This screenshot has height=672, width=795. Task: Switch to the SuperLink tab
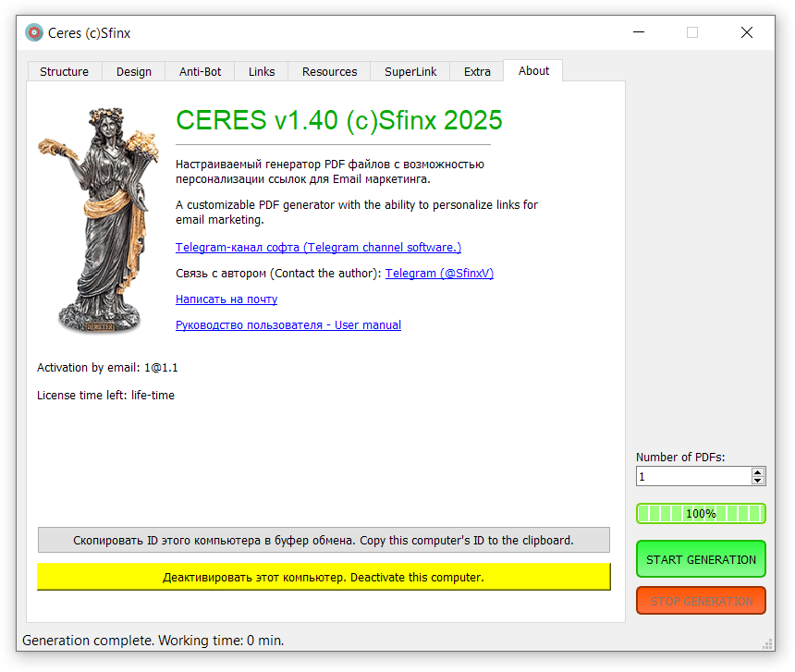click(x=410, y=71)
